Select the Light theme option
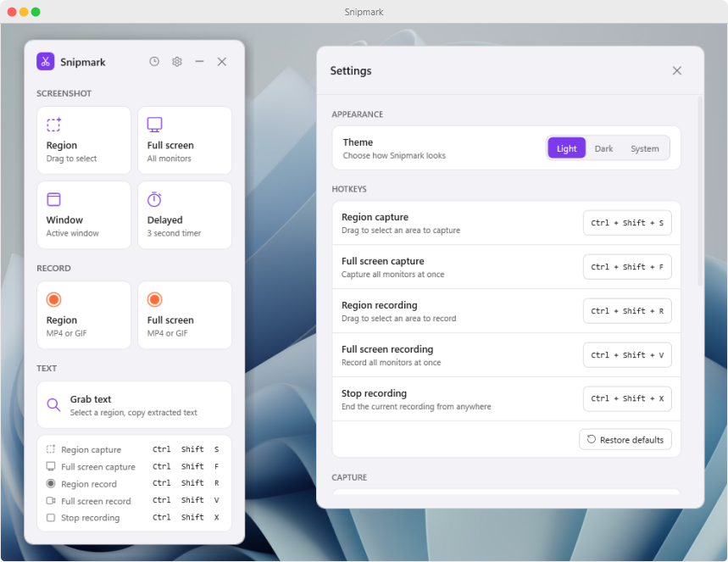 pyautogui.click(x=566, y=148)
